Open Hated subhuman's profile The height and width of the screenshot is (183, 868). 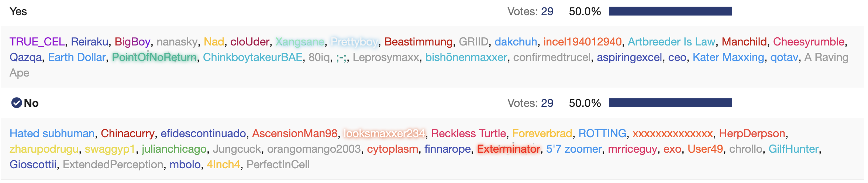(x=52, y=133)
